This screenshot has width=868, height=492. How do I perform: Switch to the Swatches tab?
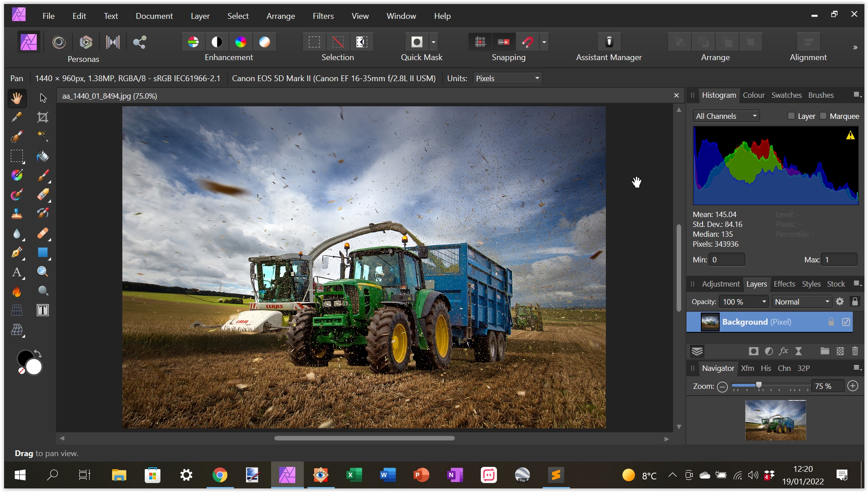[786, 95]
